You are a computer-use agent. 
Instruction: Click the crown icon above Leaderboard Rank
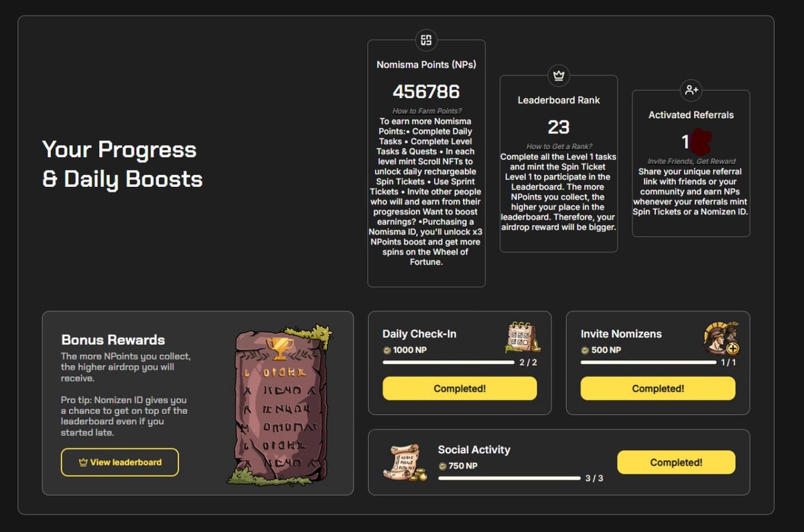point(559,76)
